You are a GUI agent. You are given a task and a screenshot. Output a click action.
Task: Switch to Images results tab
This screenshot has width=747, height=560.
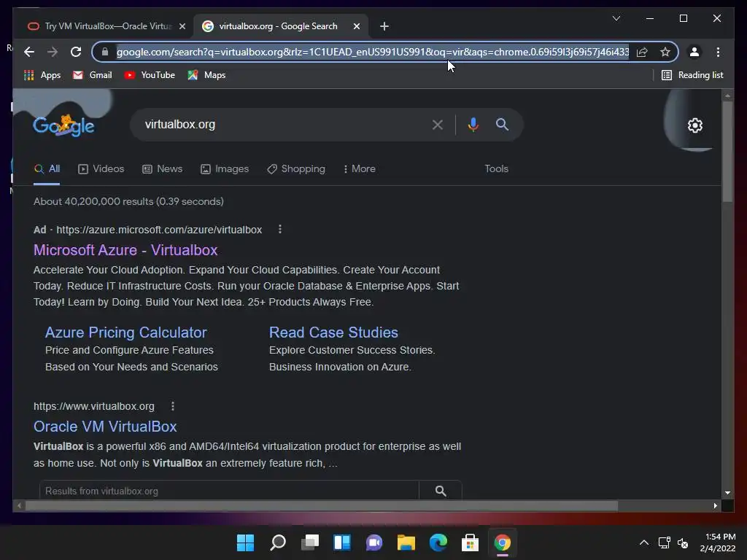pos(225,169)
